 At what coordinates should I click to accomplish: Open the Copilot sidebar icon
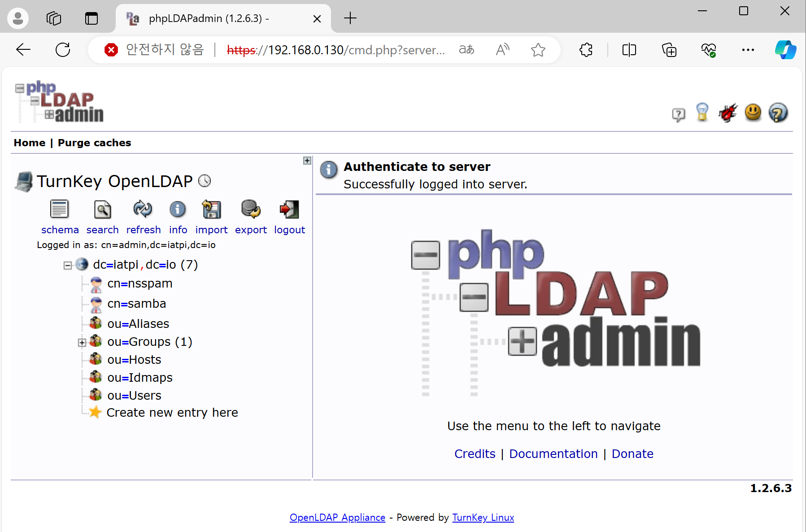pyautogui.click(x=785, y=50)
